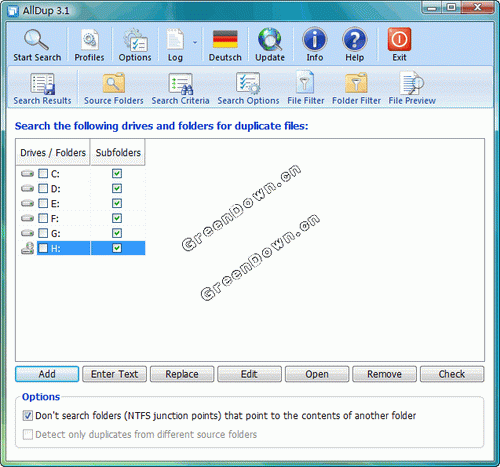Viewport: 500px width, 467px height.
Task: Uncheck Subfolders for drive H:
Action: point(117,248)
